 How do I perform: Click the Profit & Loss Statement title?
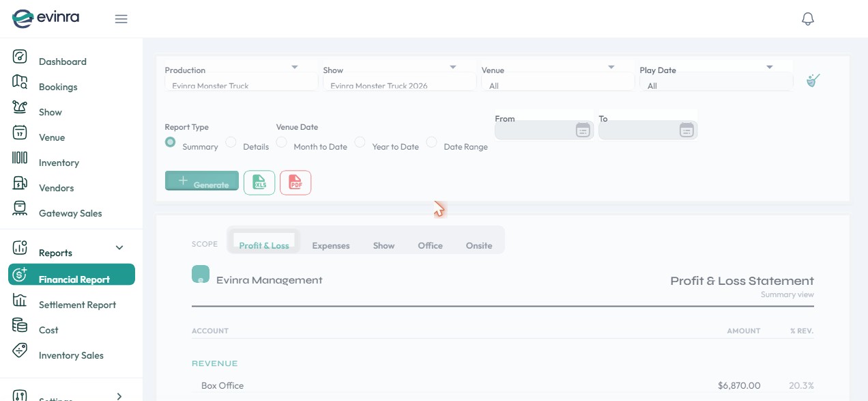(742, 281)
